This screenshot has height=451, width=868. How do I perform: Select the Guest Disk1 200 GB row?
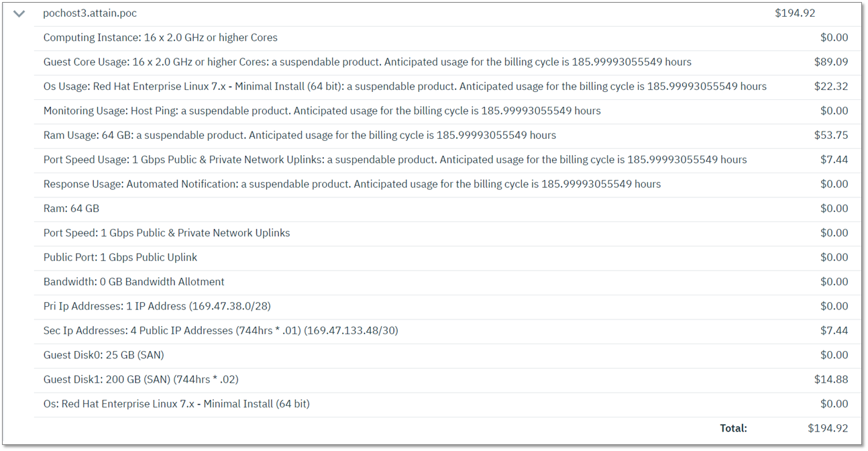141,379
